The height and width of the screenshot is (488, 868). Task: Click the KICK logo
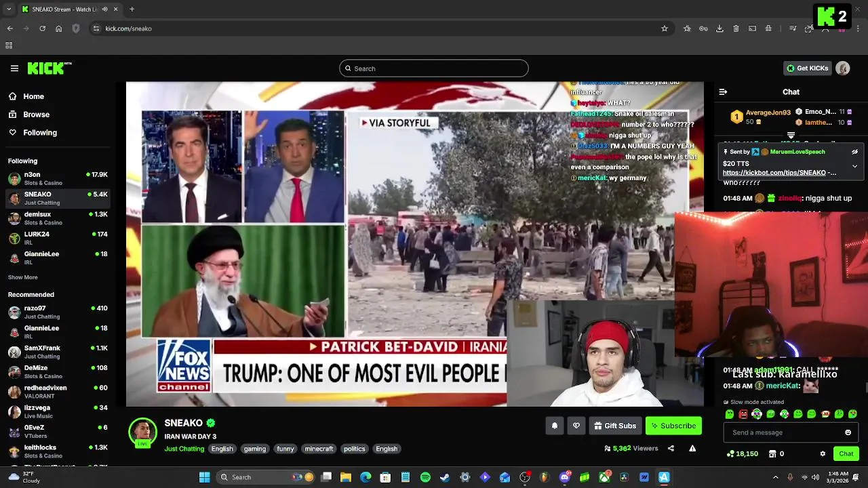[49, 68]
